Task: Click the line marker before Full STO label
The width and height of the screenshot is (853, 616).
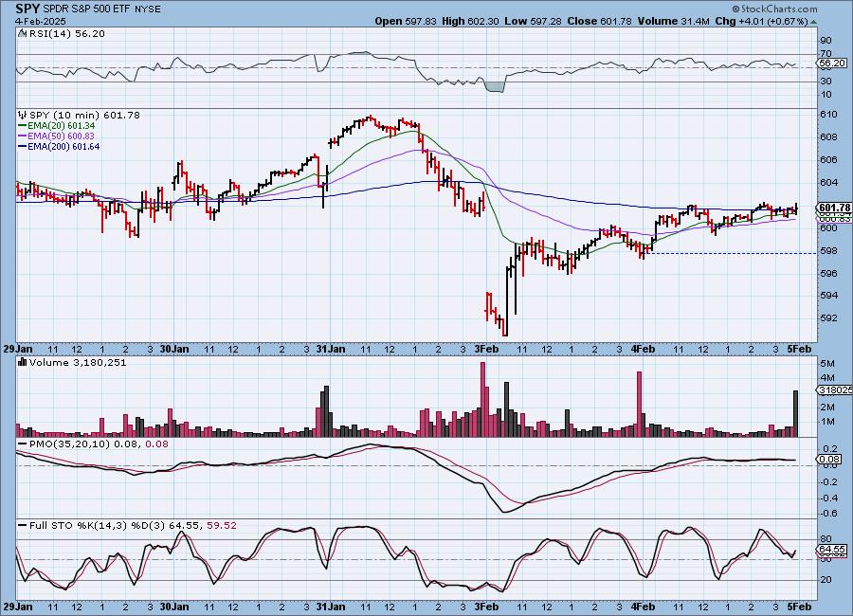Action: (23, 526)
